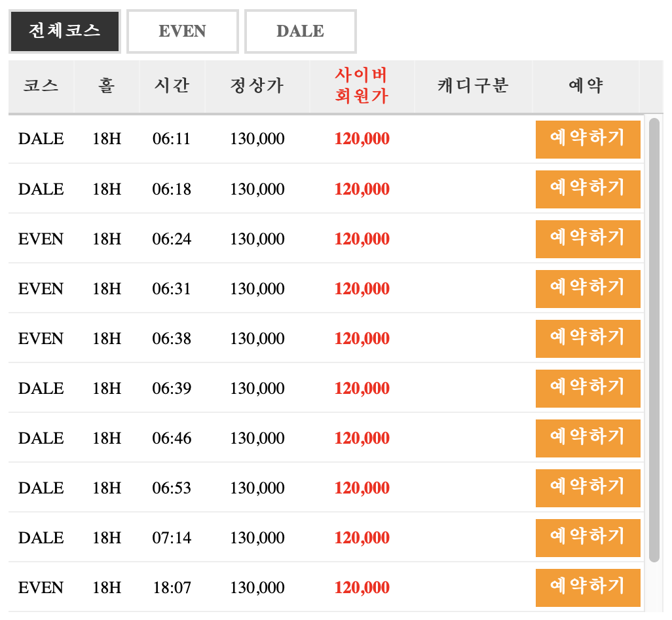Click the tee time list scrollbar
This screenshot has width=672, height=620.
pos(654,340)
